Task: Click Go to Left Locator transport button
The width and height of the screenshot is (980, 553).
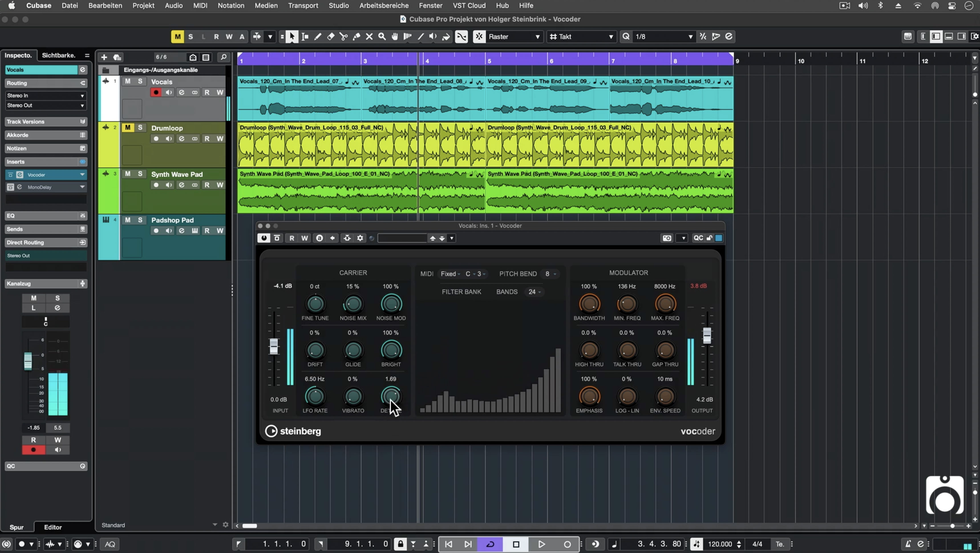Action: pyautogui.click(x=449, y=544)
